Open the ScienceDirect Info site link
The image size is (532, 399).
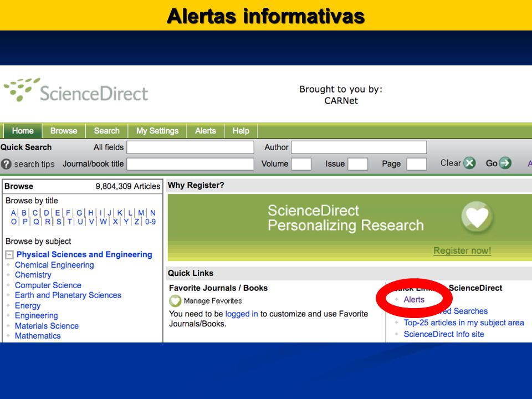[444, 334]
